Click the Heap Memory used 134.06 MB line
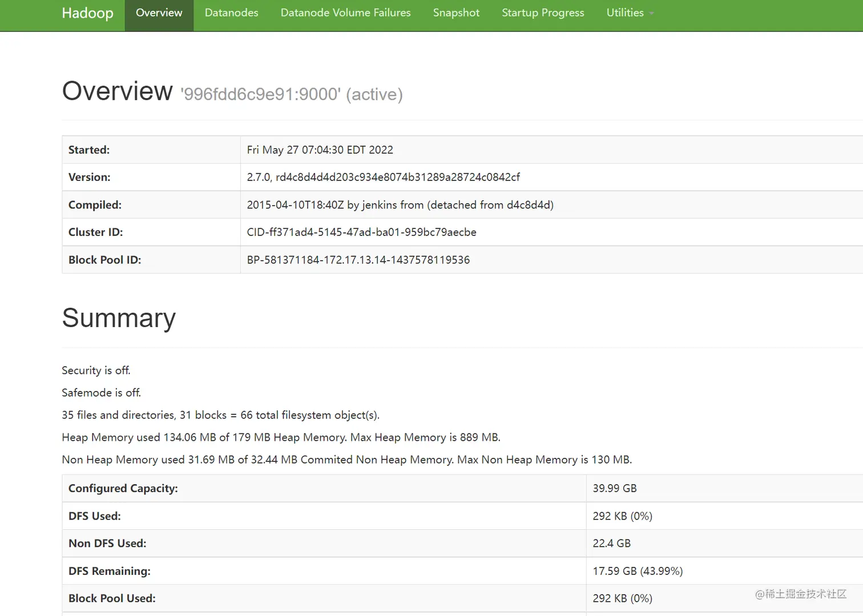 [281, 437]
